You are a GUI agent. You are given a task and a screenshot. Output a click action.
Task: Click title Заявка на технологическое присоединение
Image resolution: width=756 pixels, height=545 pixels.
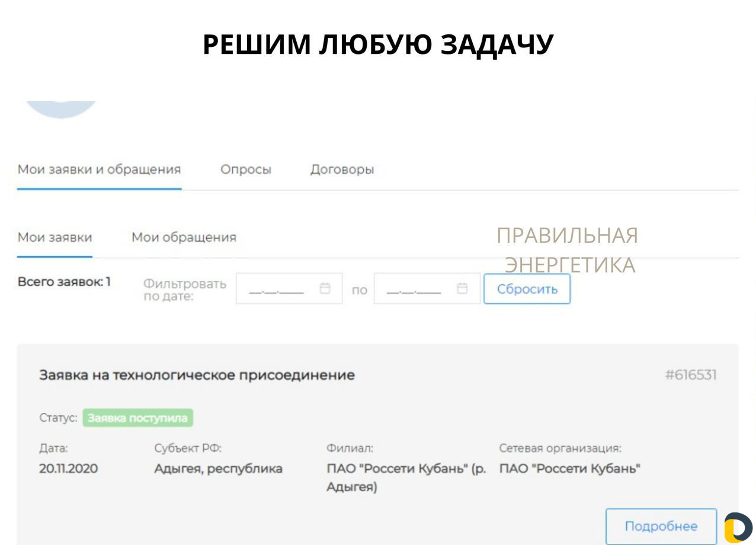[197, 375]
